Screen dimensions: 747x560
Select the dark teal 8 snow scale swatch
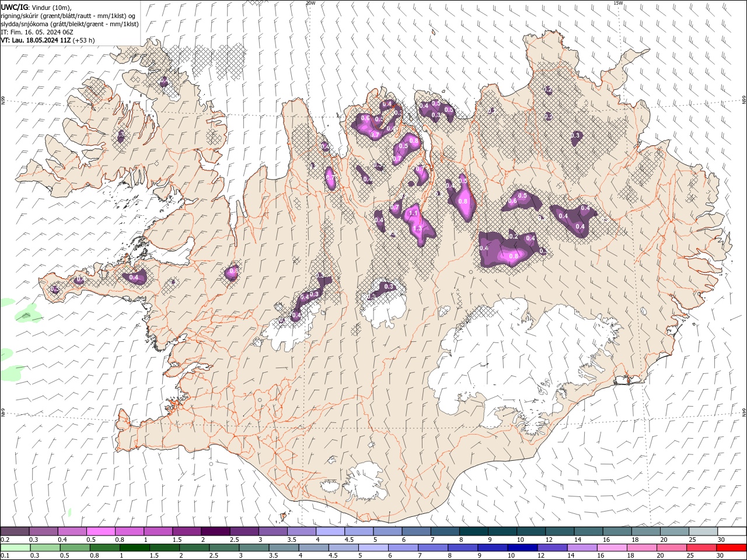(x=474, y=531)
